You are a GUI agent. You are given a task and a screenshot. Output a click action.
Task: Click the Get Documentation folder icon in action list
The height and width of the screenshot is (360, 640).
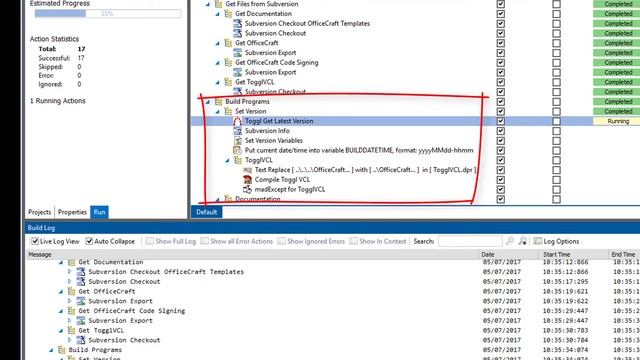228,13
